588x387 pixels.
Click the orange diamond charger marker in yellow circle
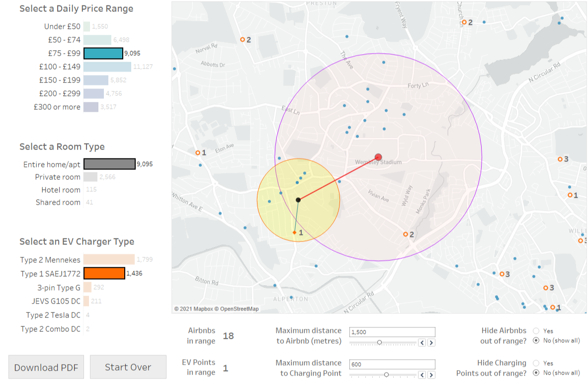click(x=294, y=232)
